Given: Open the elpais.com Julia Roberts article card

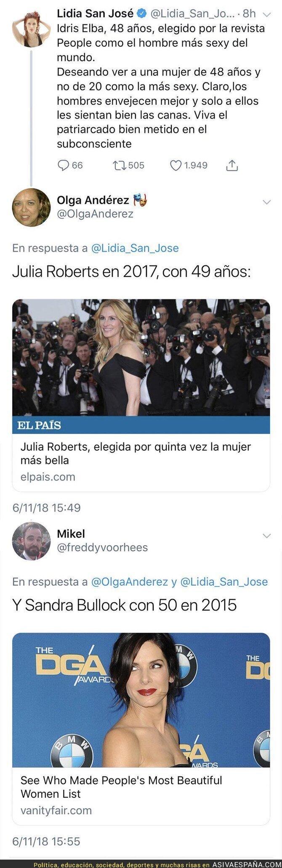Looking at the screenshot, I should tap(141, 395).
